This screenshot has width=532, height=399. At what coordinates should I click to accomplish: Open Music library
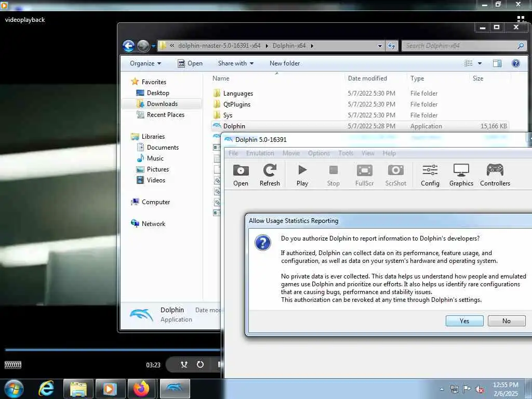[155, 158]
